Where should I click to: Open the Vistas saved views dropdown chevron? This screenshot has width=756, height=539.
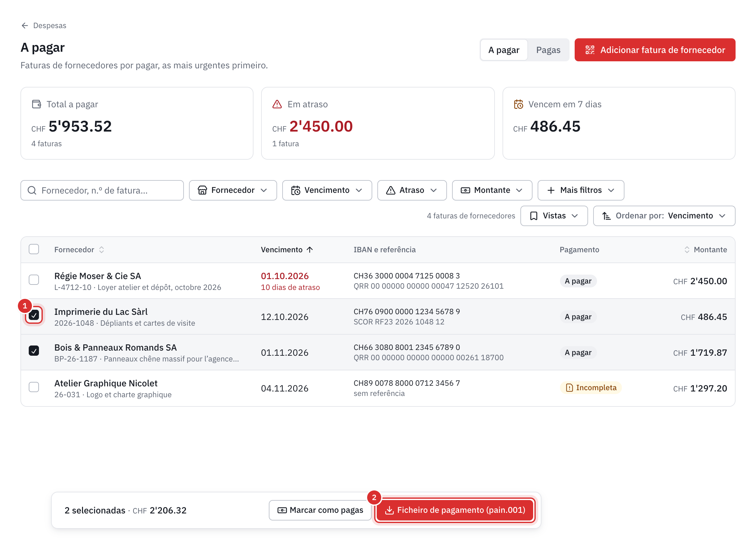575,216
